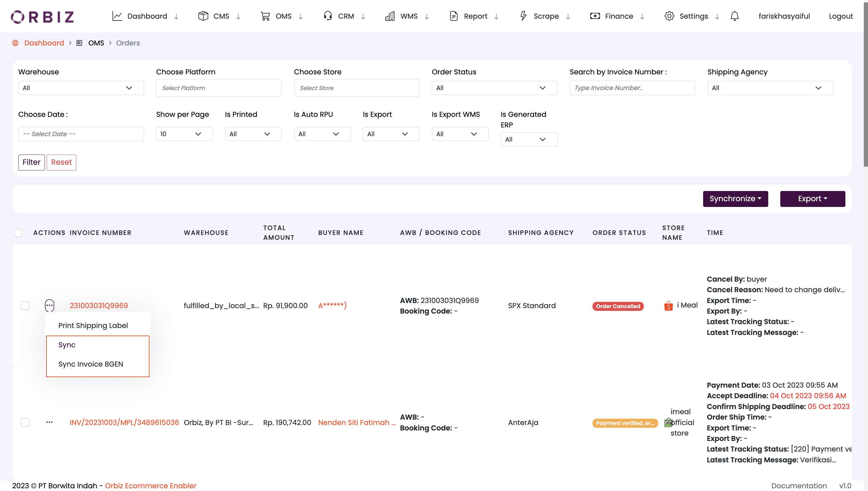Click the Report document icon

454,16
